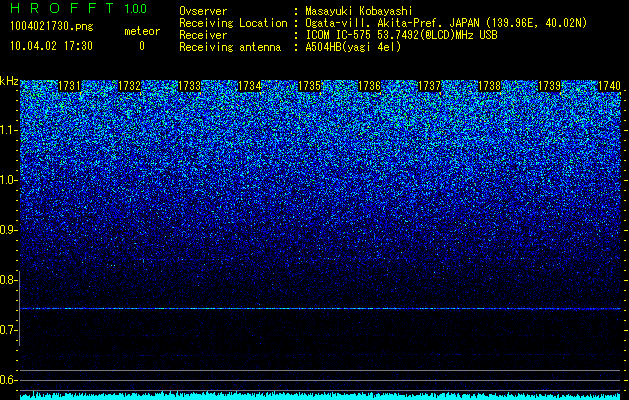Click the Ovserver label
The width and height of the screenshot is (629, 400).
click(203, 11)
